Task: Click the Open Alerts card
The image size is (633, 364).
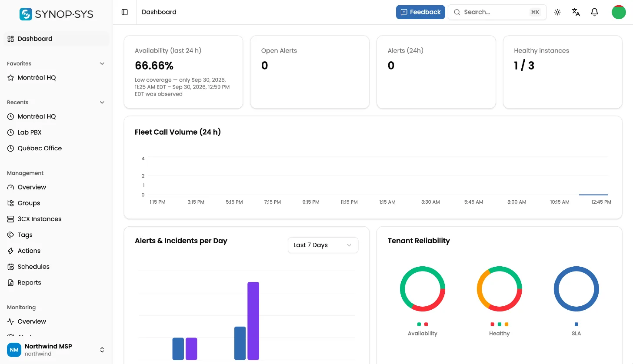Action: (x=310, y=72)
